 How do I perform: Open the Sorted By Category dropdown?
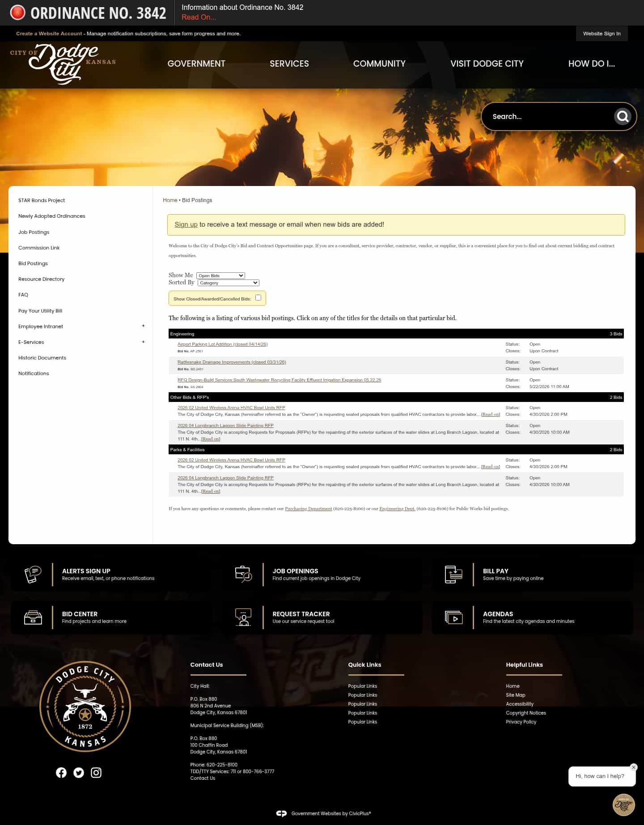(x=229, y=283)
